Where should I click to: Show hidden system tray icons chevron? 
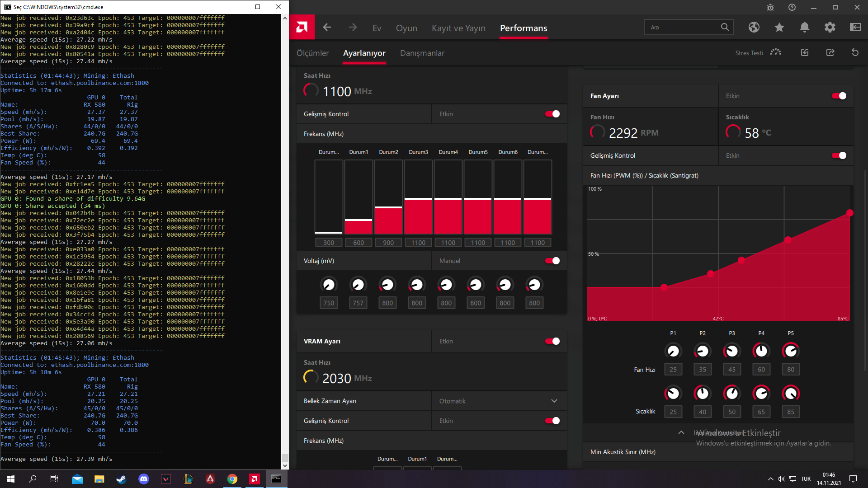[770, 479]
